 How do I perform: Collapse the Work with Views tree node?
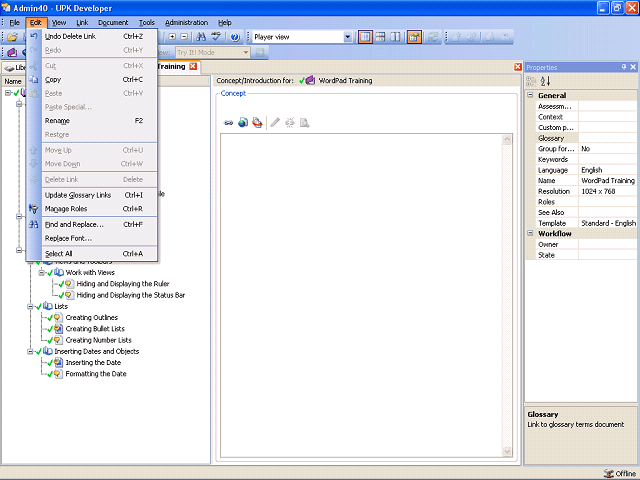coord(41,272)
